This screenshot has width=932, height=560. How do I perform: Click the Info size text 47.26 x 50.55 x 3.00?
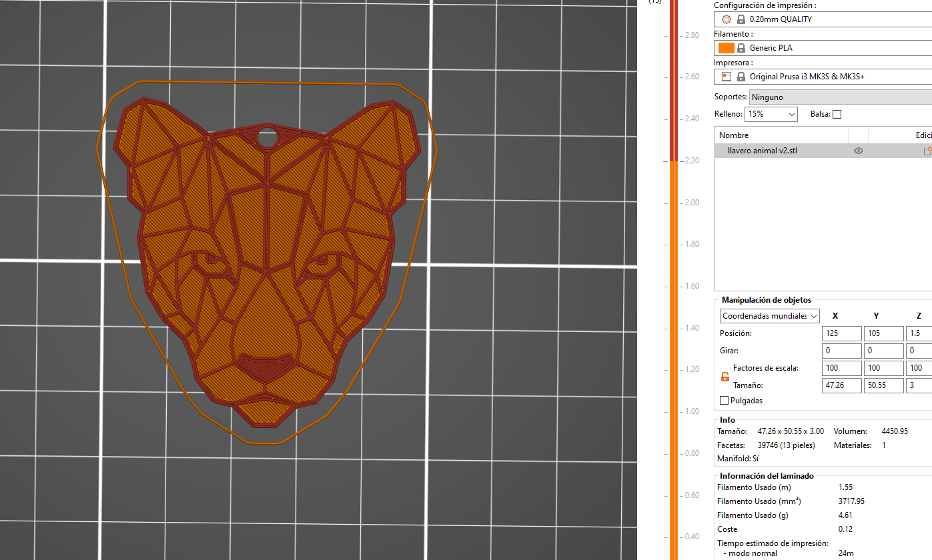coord(791,431)
